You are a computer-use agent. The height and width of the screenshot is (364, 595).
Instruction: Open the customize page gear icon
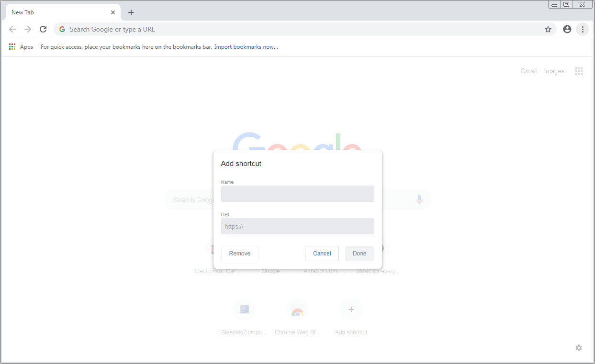pos(579,348)
